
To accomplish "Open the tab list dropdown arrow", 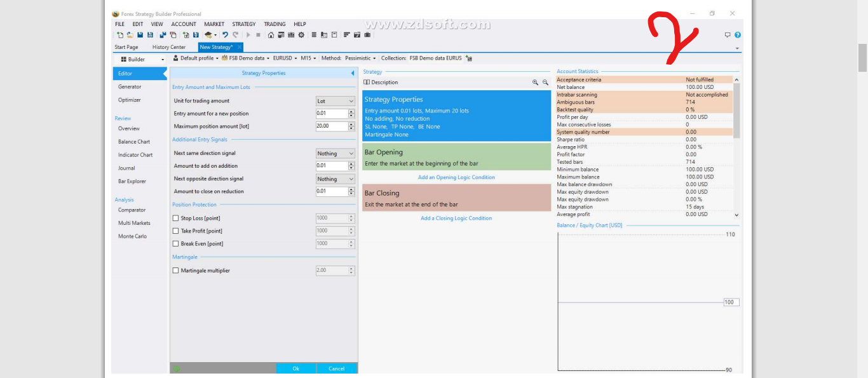I will coord(737,48).
